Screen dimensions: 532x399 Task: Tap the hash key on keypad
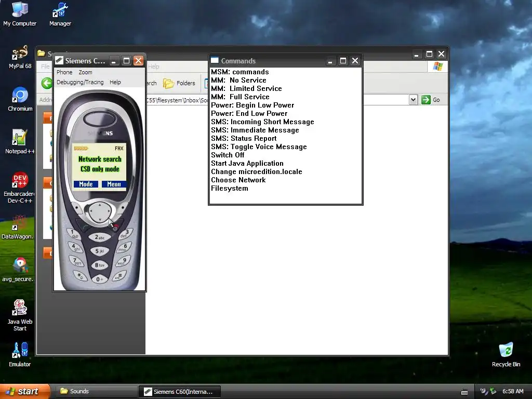119,275
